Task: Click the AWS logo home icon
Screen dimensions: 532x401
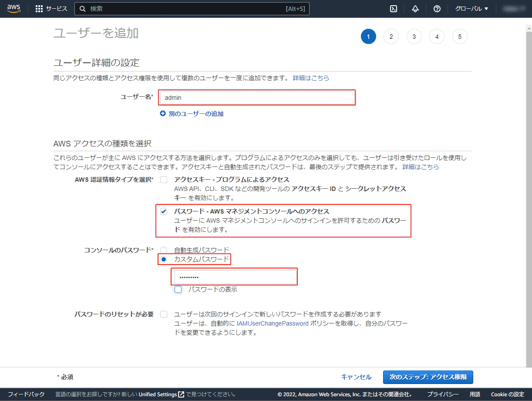Action: [x=14, y=9]
